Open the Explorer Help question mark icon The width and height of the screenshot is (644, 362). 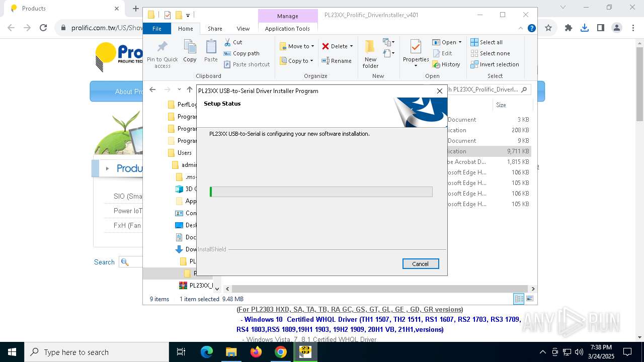pyautogui.click(x=531, y=28)
